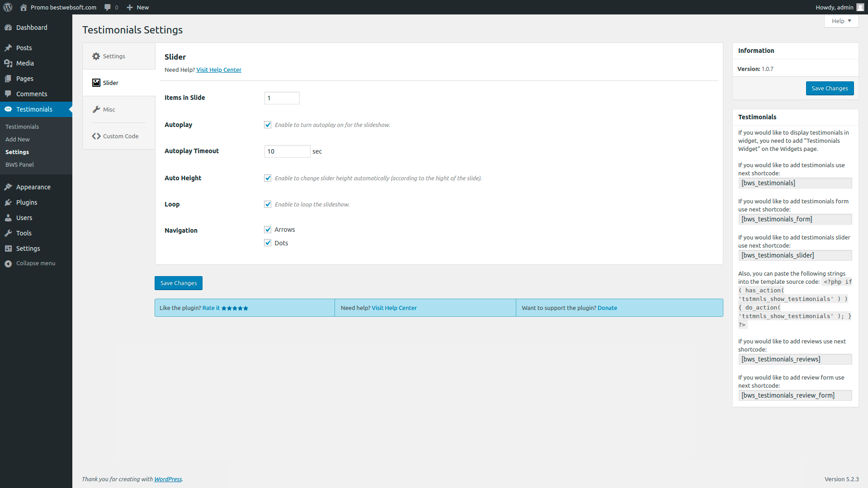Select the Slider tab

click(x=119, y=83)
